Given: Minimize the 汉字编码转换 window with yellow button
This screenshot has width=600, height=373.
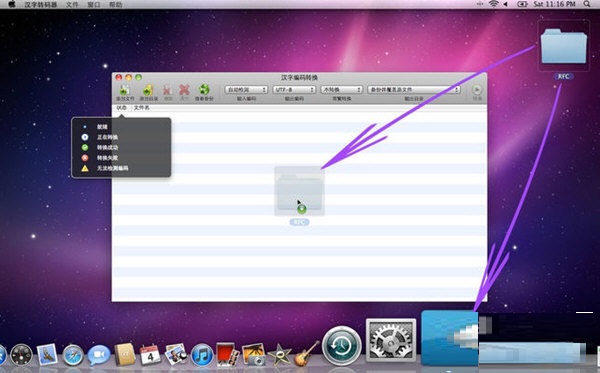Looking at the screenshot, I should click(129, 77).
